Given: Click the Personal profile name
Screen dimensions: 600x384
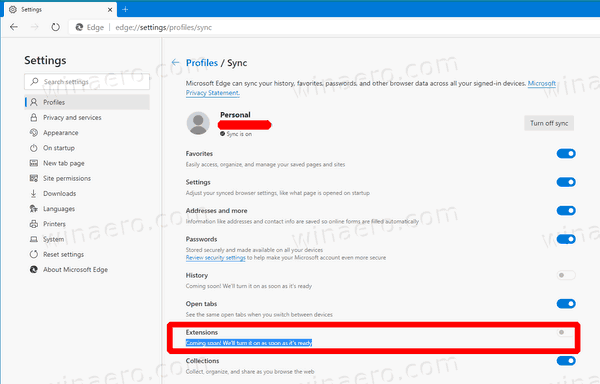Looking at the screenshot, I should tap(235, 115).
